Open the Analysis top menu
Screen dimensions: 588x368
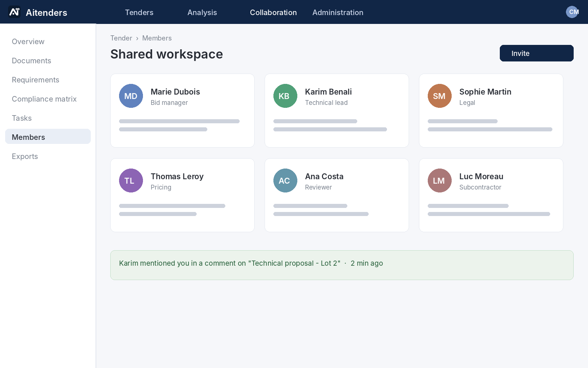202,13
